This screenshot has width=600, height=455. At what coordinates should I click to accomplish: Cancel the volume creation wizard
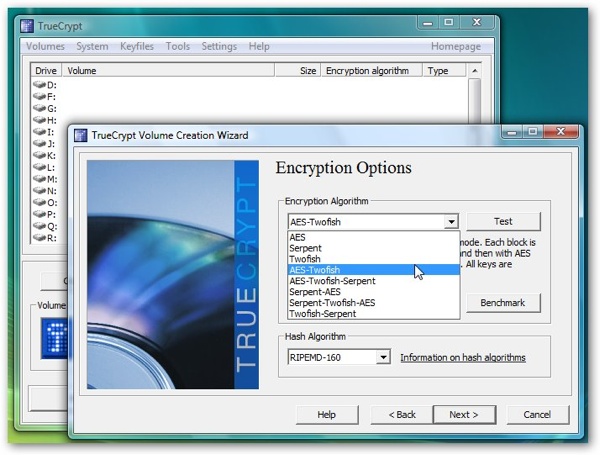pos(537,414)
